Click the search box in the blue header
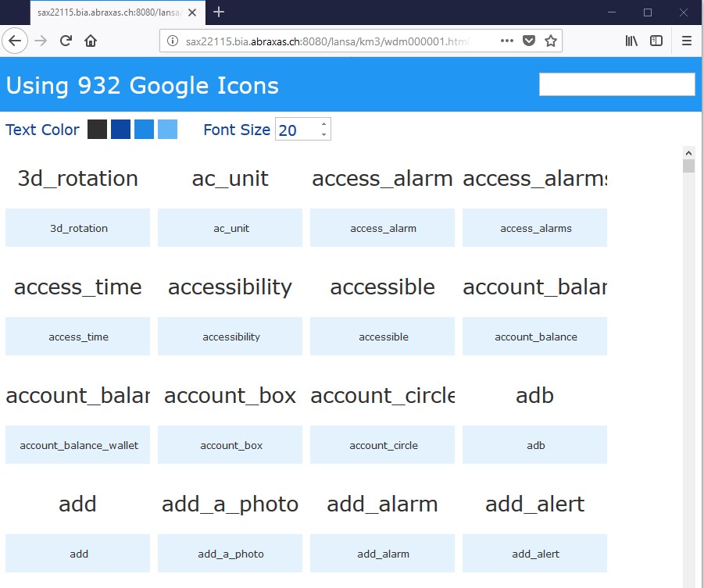The image size is (704, 588). click(x=616, y=84)
